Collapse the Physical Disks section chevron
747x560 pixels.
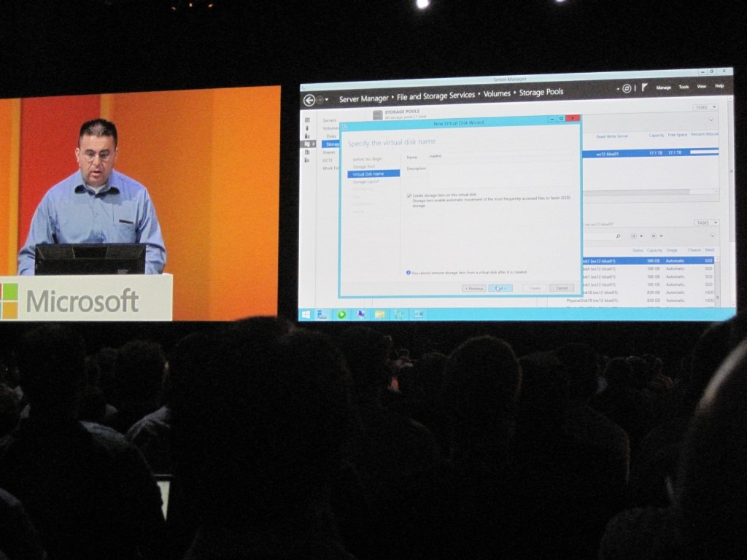pos(713,236)
